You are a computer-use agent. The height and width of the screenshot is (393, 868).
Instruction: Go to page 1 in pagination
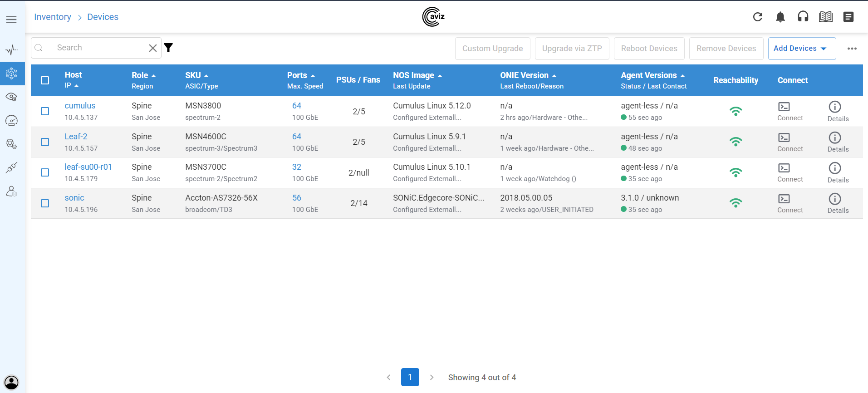click(x=410, y=377)
